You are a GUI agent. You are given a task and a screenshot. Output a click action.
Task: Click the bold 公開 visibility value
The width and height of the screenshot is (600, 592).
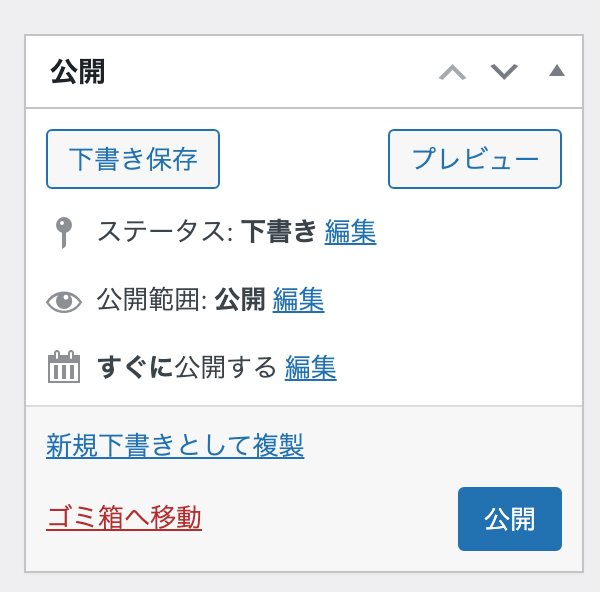tap(240, 300)
